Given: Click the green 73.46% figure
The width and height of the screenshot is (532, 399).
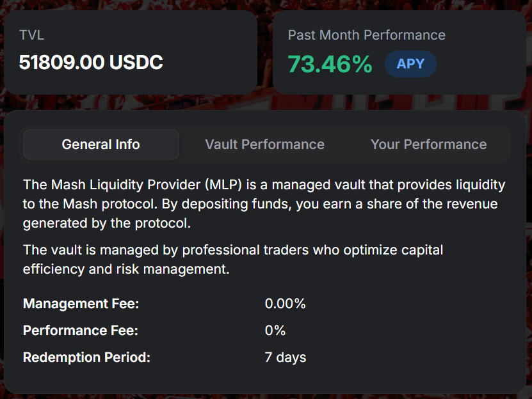Looking at the screenshot, I should pos(330,64).
